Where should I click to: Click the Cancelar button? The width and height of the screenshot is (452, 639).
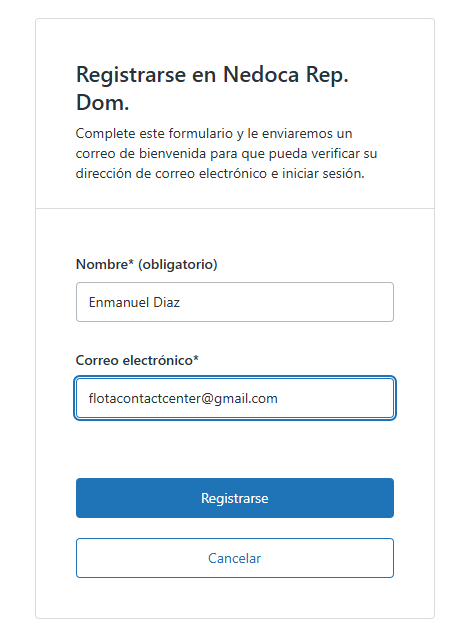(235, 558)
